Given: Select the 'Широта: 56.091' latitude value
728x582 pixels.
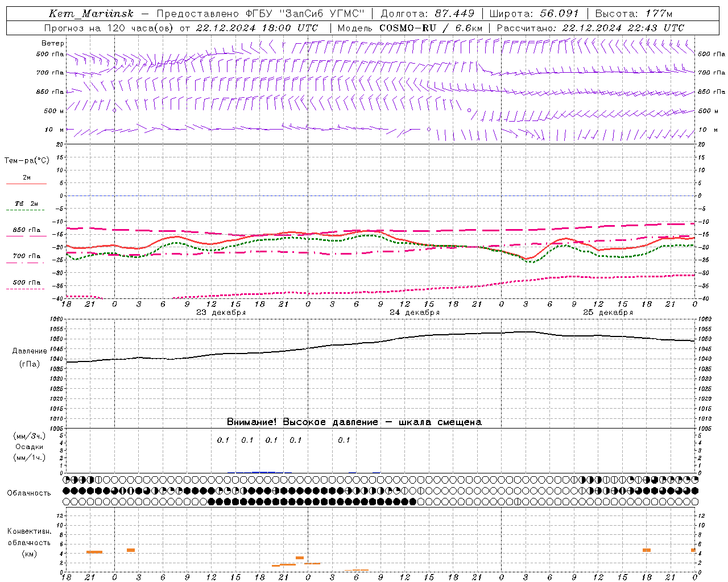Looking at the screenshot, I should click(x=534, y=14).
